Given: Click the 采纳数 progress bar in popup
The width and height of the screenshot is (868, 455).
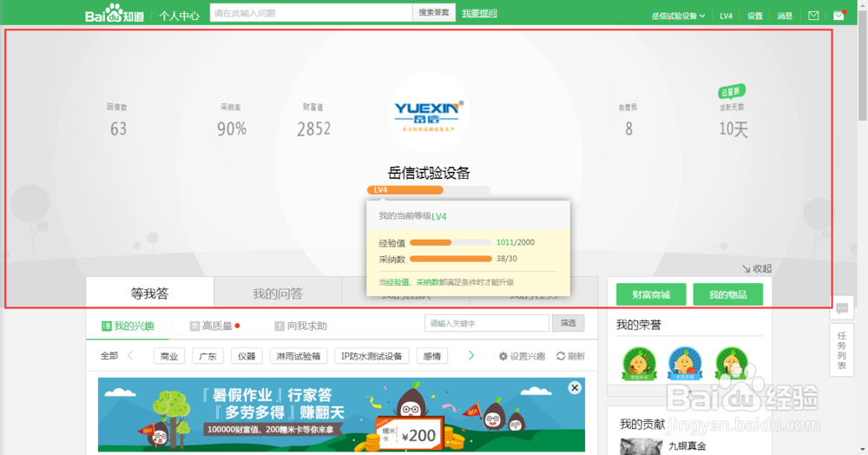Looking at the screenshot, I should (x=450, y=259).
